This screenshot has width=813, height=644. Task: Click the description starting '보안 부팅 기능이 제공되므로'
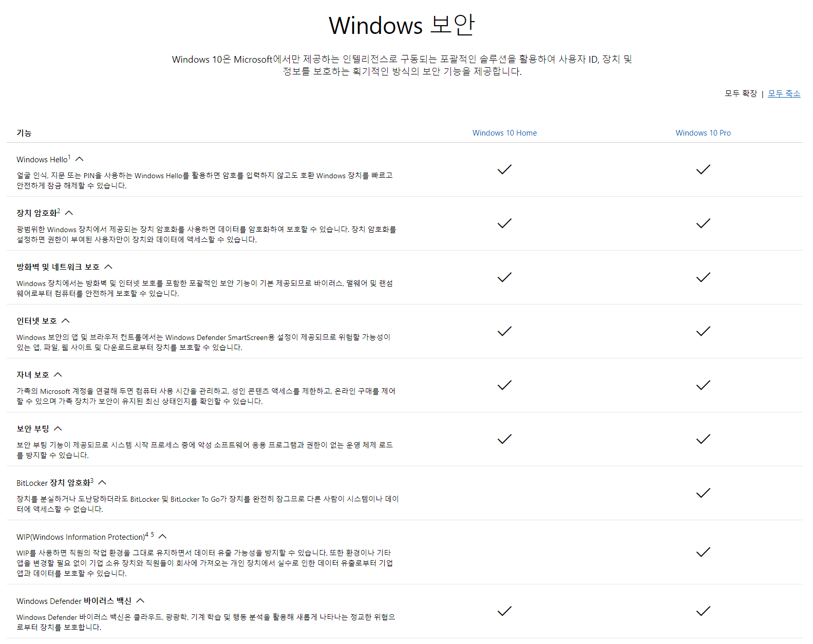[204, 450]
